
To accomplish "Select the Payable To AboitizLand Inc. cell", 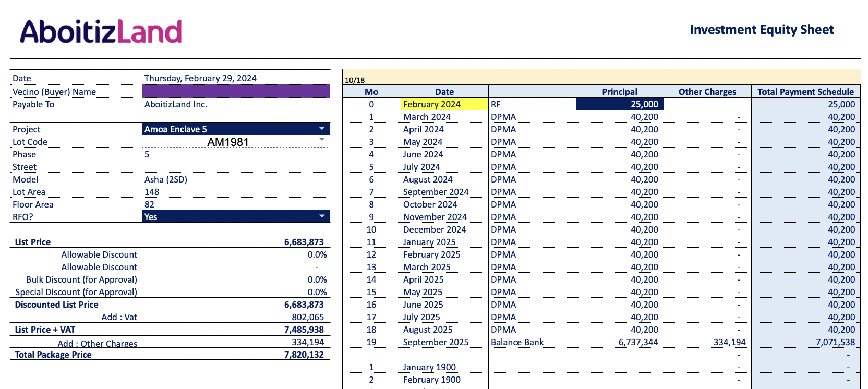I will pos(236,104).
